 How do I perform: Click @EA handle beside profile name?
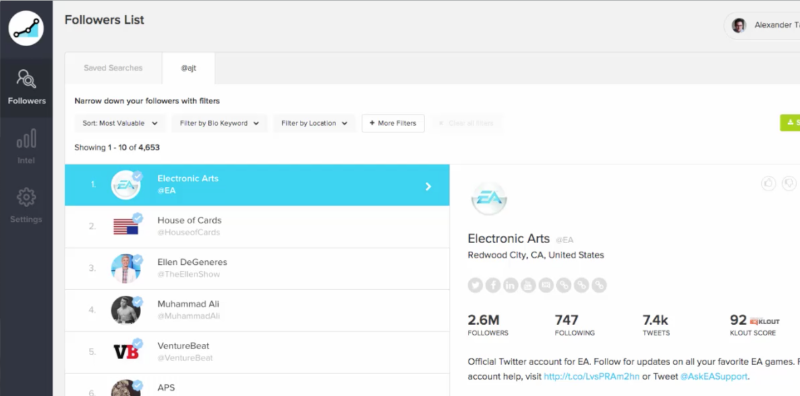click(564, 240)
